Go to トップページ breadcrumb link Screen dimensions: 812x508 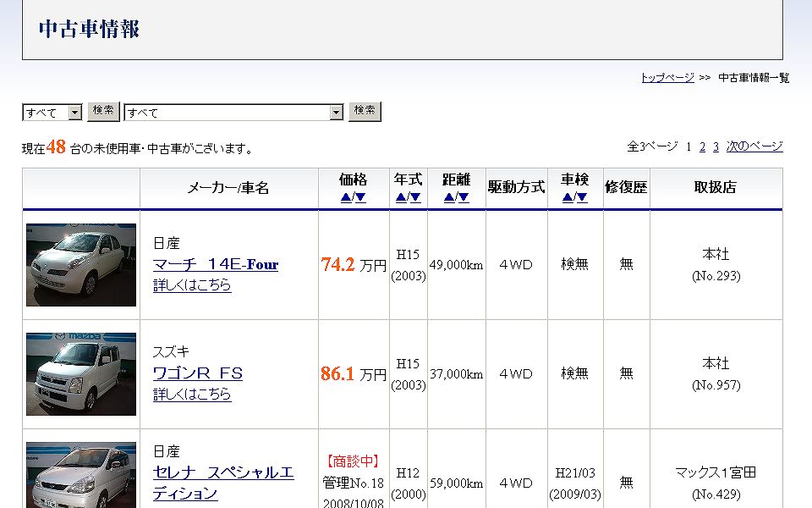point(667,78)
